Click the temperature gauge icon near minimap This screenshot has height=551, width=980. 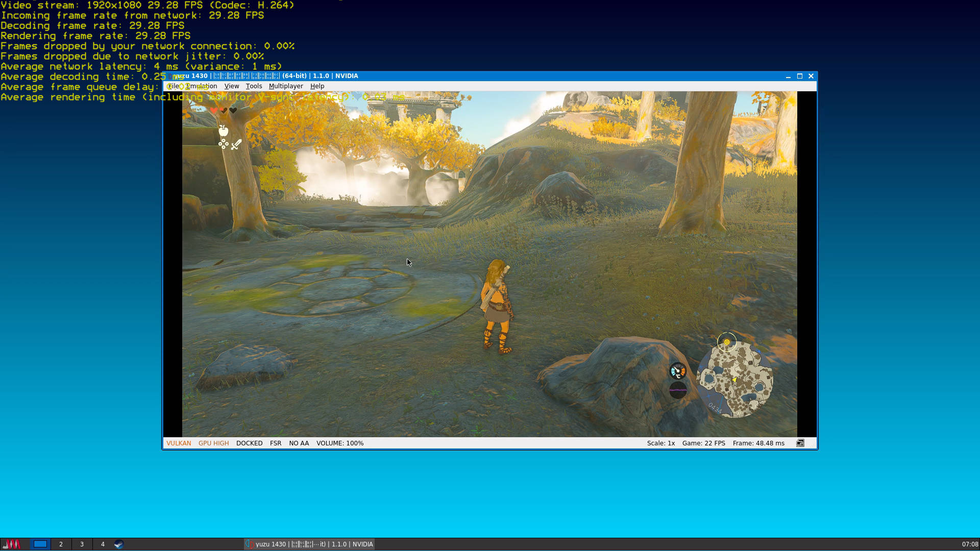[x=678, y=371]
